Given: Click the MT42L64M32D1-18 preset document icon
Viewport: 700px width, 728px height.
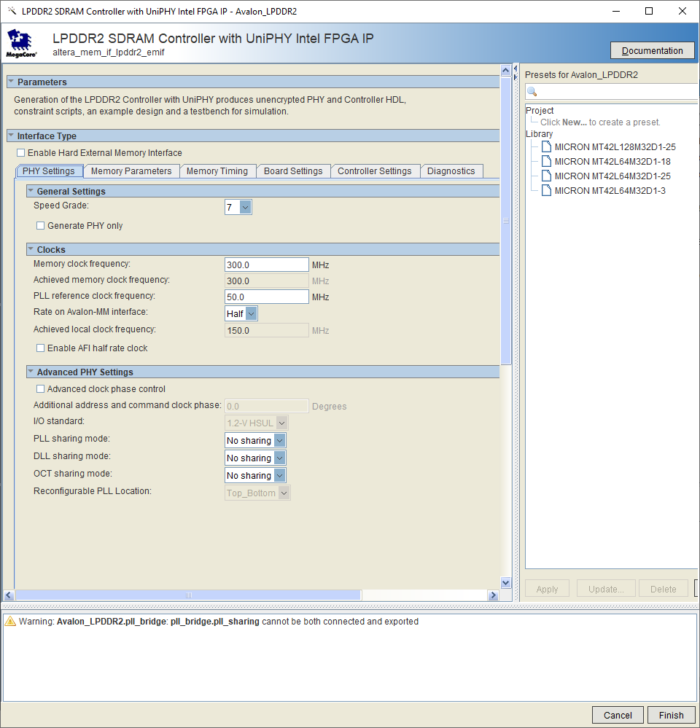Looking at the screenshot, I should [x=546, y=162].
